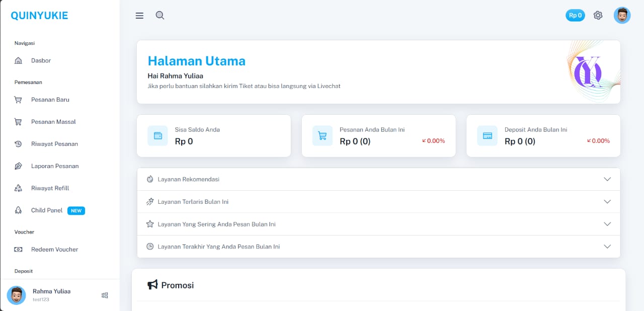Click the Dasbor home icon
644x311 pixels.
point(19,61)
